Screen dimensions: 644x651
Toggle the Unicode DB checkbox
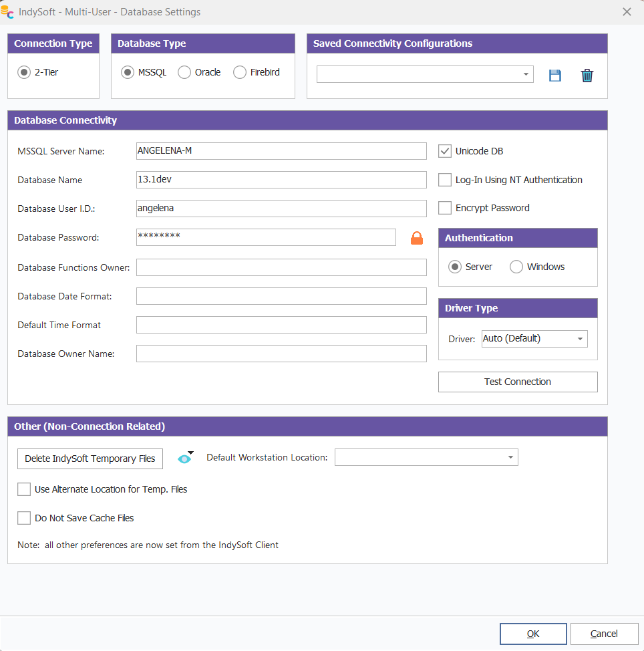click(x=445, y=151)
